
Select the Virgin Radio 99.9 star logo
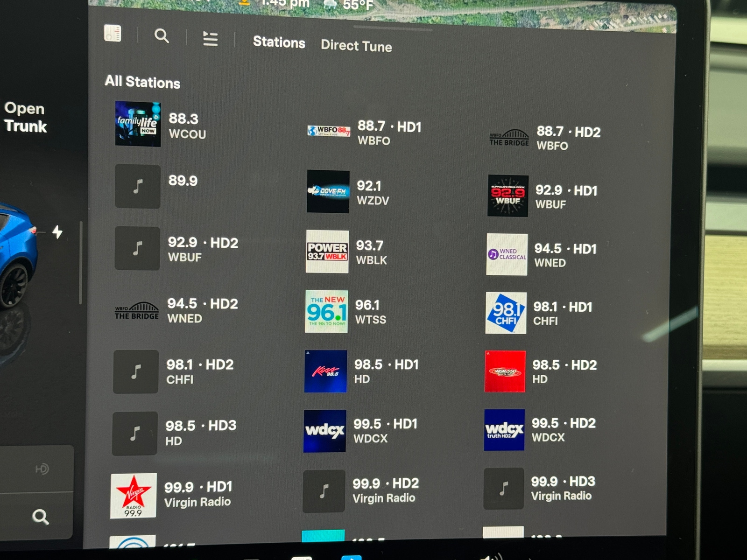[134, 496]
